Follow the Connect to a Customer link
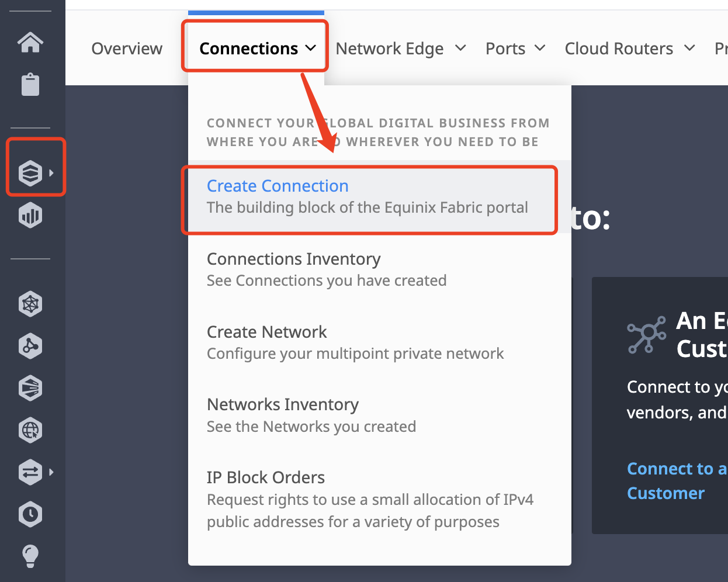This screenshot has width=728, height=582. 677,481
